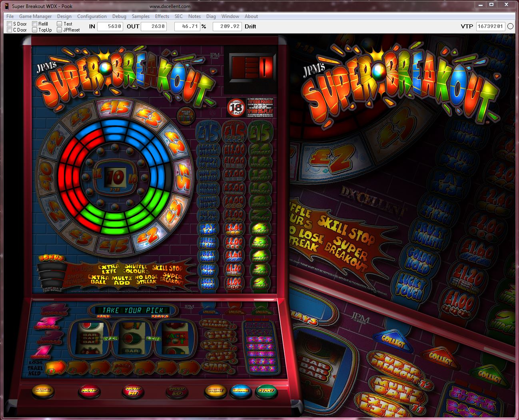Viewport: 519px width, 420px height.
Task: Click the VTP value field
Action: coord(490,26)
